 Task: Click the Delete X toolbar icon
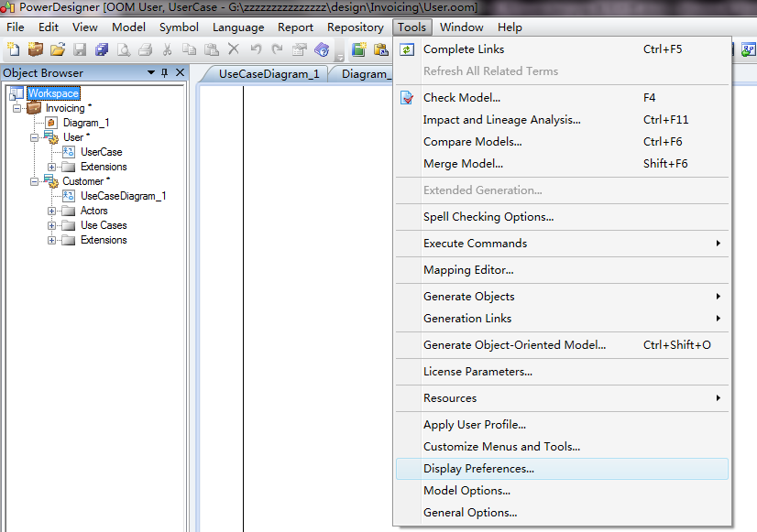point(233,49)
